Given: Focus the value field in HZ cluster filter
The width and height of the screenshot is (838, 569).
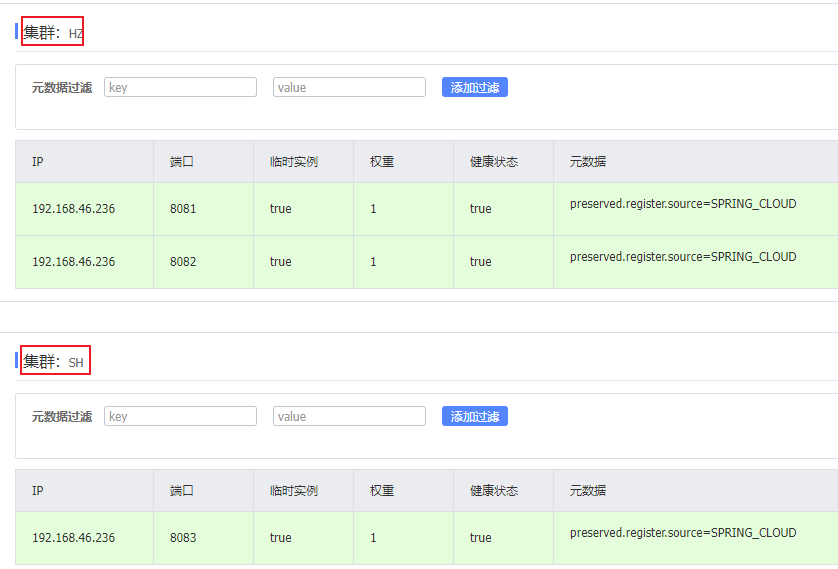Looking at the screenshot, I should 349,88.
